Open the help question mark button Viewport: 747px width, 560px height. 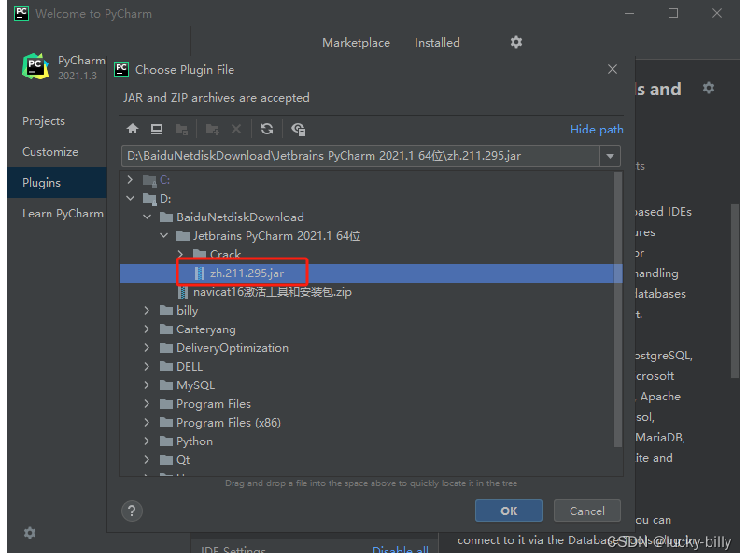tap(132, 511)
